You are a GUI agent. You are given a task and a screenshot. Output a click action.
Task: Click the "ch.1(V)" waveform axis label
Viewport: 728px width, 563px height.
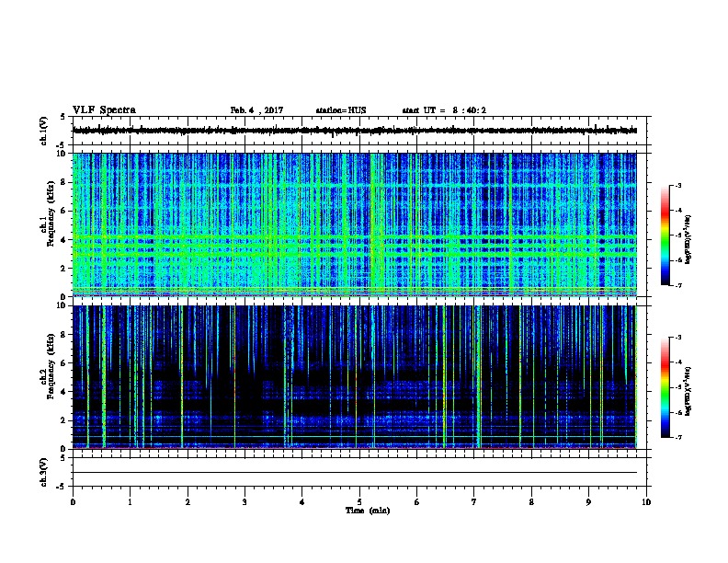pos(43,131)
